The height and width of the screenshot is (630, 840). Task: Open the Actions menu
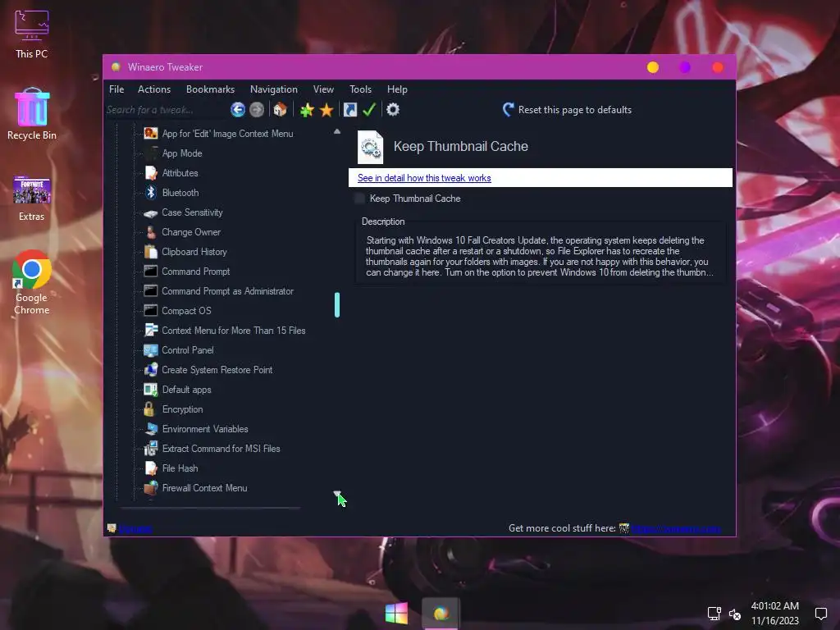(x=154, y=89)
